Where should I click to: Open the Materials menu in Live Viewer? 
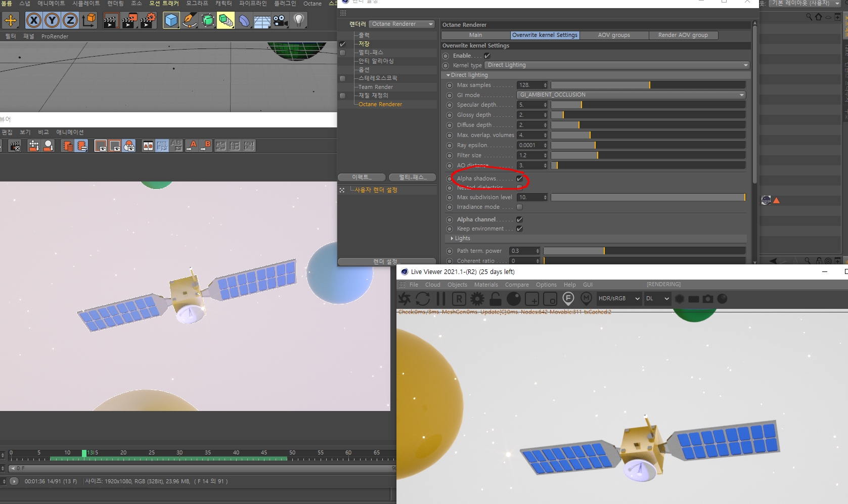tap(486, 285)
